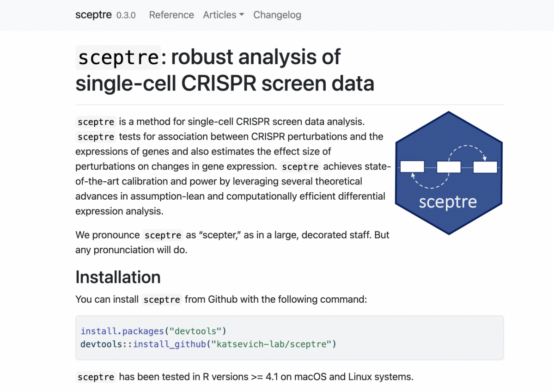Select the version number 0.3.0
Screen dimensions: 554x392
[126, 15]
